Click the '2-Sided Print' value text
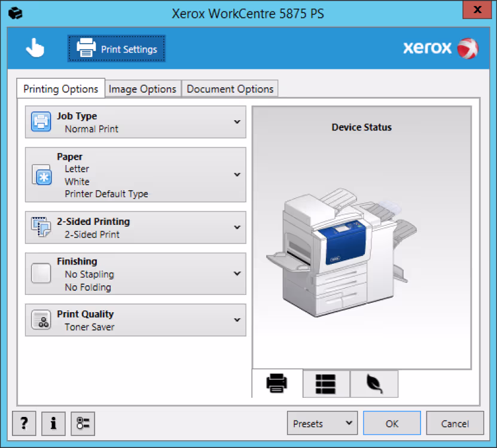This screenshot has height=448, width=497. pos(92,234)
